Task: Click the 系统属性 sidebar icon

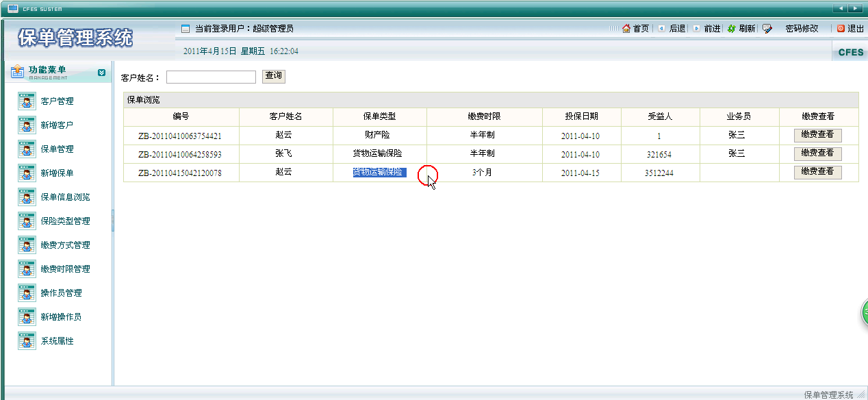Action: [x=27, y=341]
